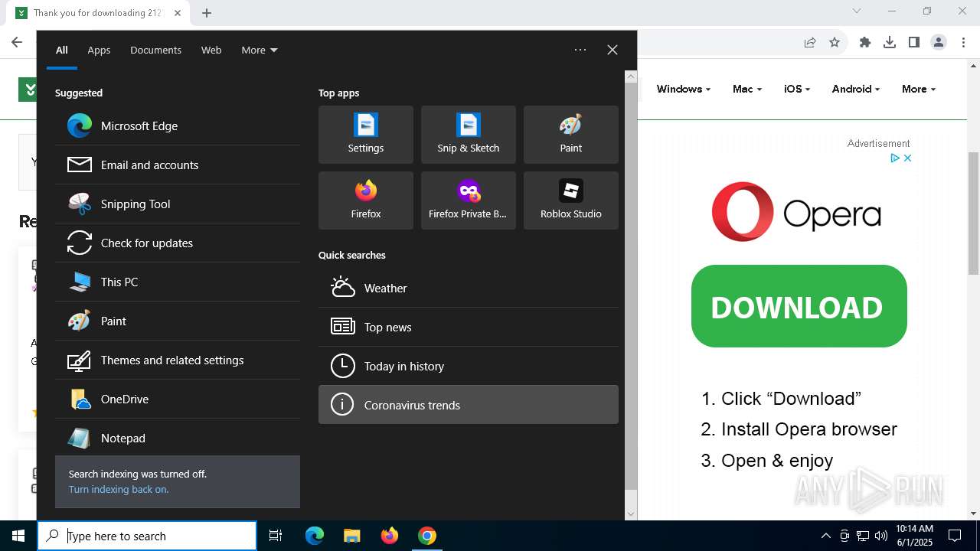Switch to the Apps search tab
Viewport: 980px width, 551px height.
click(99, 50)
